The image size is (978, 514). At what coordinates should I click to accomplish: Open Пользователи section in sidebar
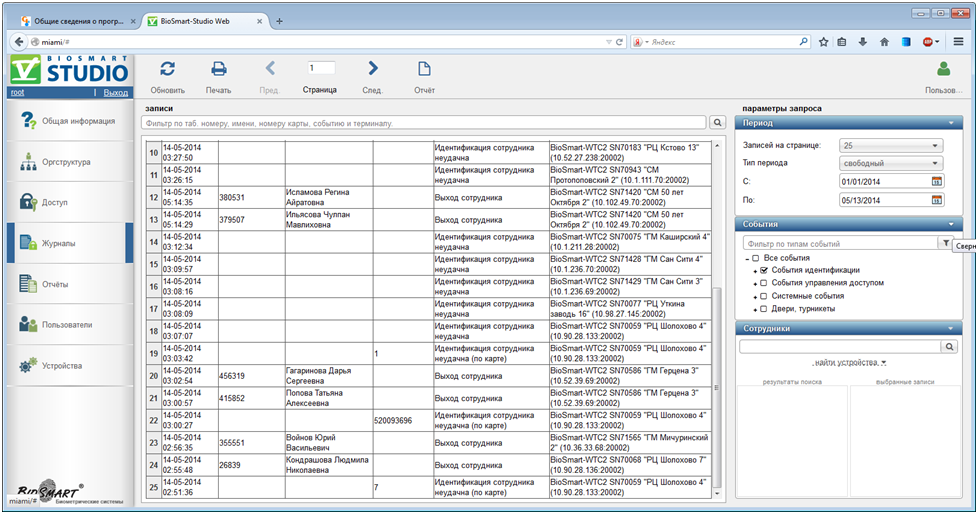[70, 324]
